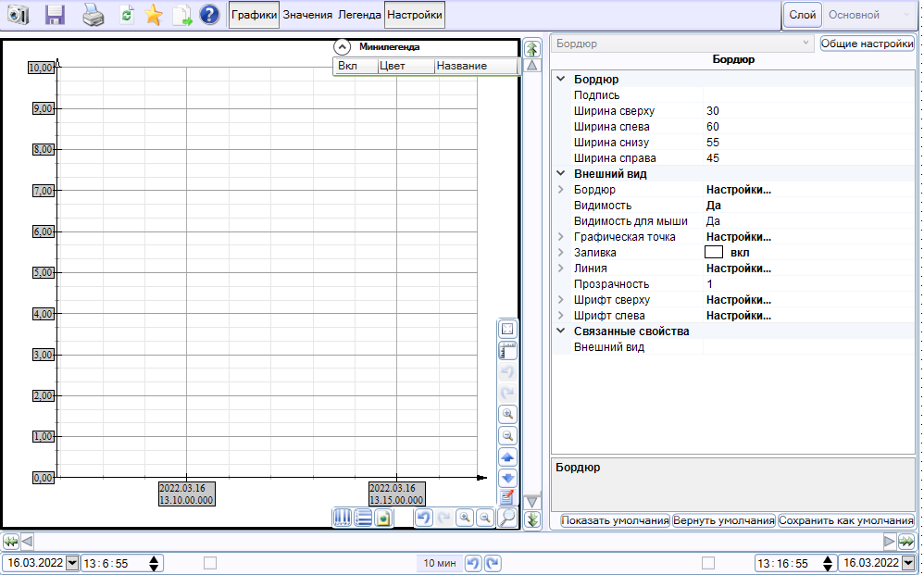Toggle the checkbox near the end time field
Screen dimensions: 924x575
(708, 563)
